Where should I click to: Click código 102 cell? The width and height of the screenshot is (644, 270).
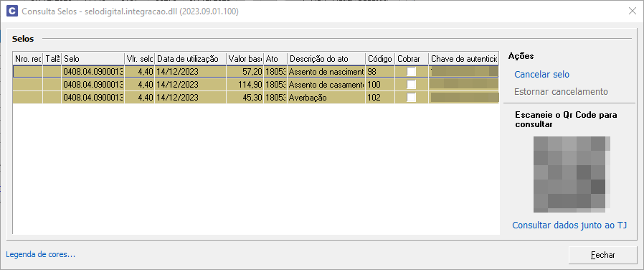(380, 98)
